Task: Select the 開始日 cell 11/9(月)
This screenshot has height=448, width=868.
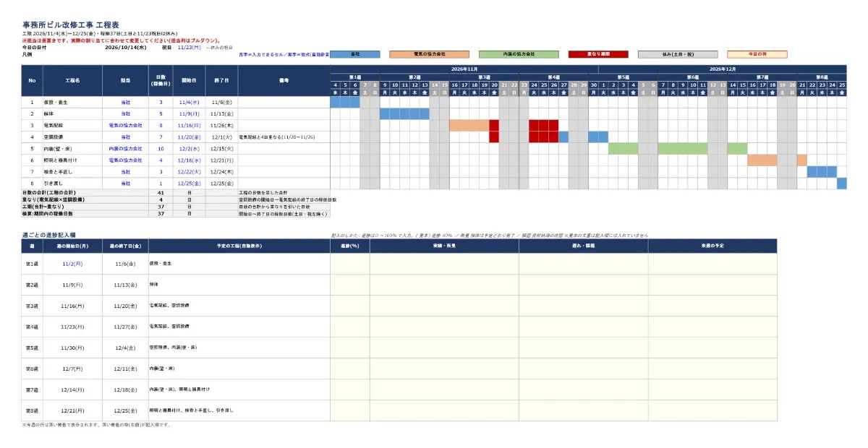Action: point(190,113)
